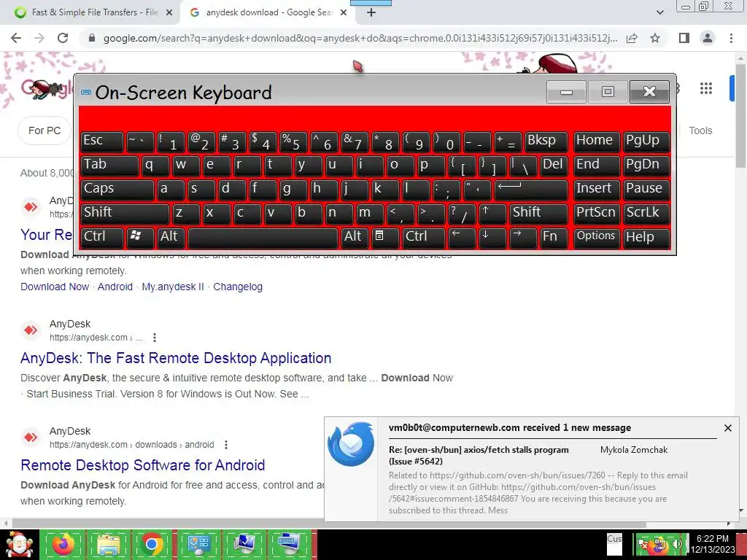Switch to Chrome taskbar icon

(x=152, y=544)
